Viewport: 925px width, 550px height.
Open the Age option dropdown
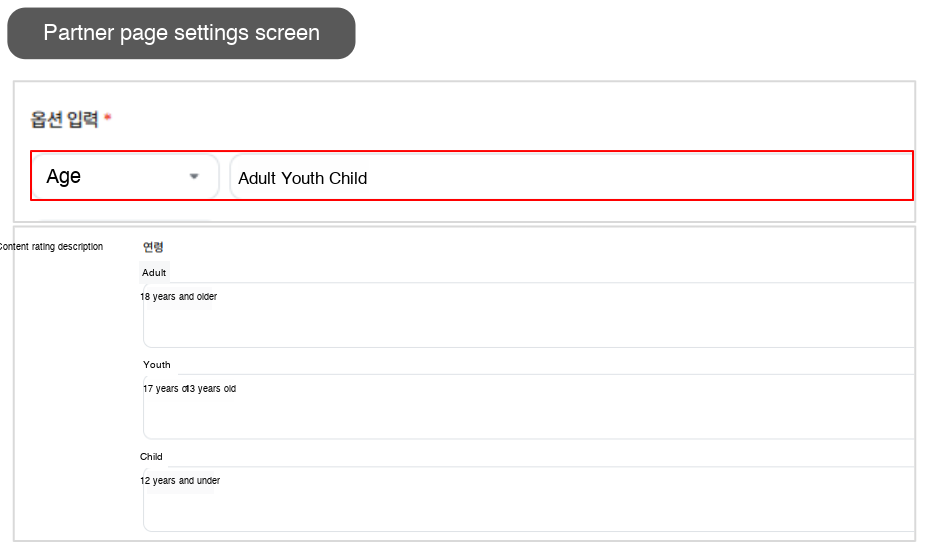click(x=126, y=176)
